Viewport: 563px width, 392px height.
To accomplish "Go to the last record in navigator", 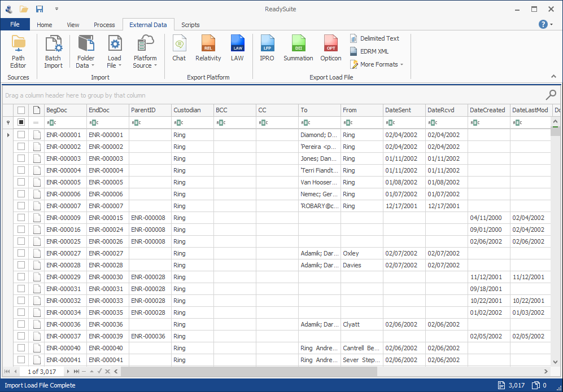I will 76,372.
